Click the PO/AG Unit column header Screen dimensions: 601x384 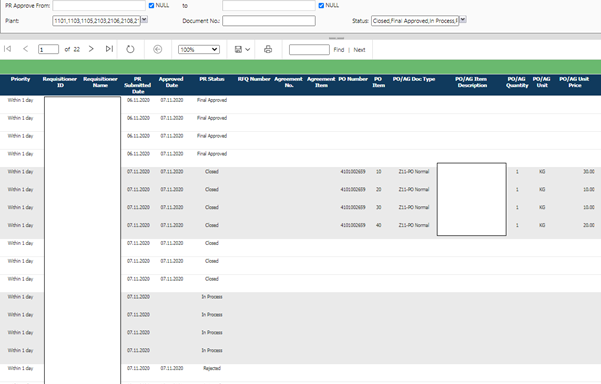point(542,82)
